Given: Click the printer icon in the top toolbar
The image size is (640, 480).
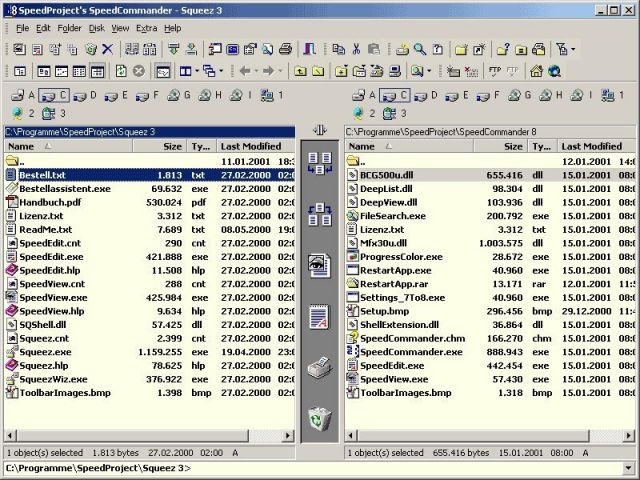Looking at the screenshot, I should 285,50.
